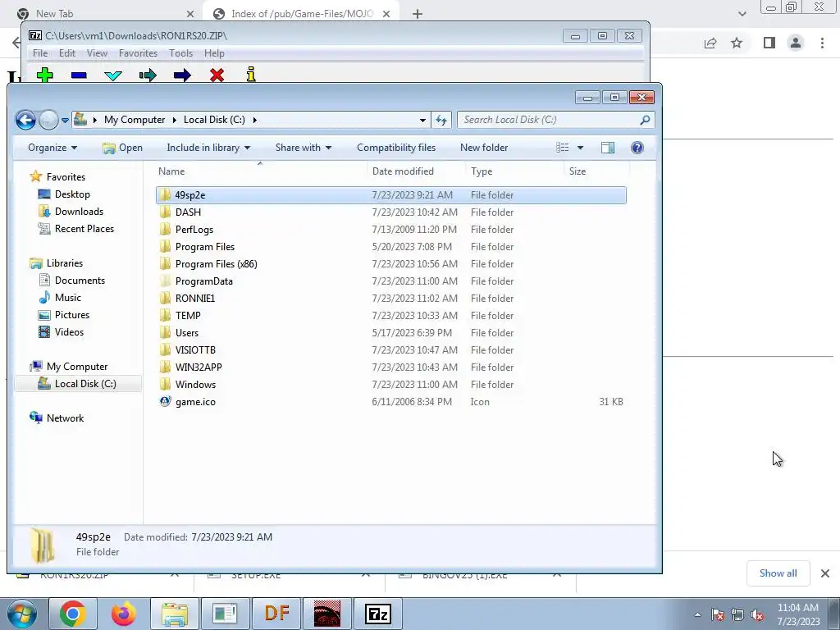
Task: Select Documents library
Action: (80, 281)
